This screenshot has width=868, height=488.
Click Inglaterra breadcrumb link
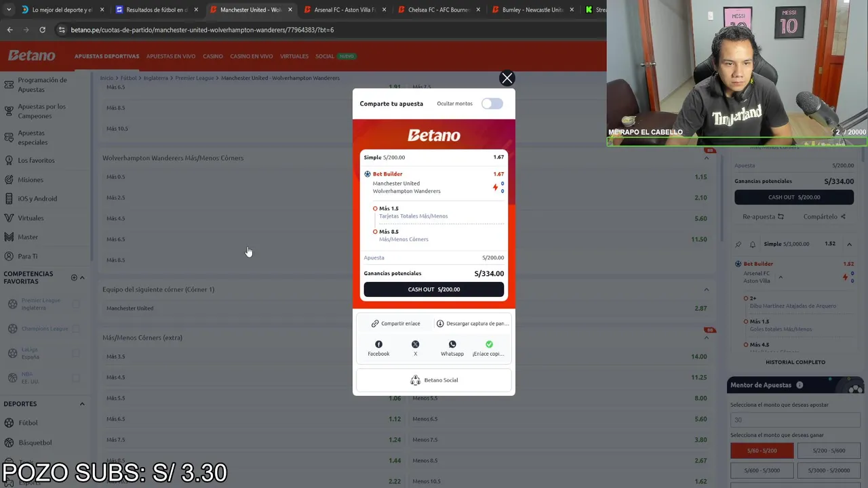pos(155,78)
